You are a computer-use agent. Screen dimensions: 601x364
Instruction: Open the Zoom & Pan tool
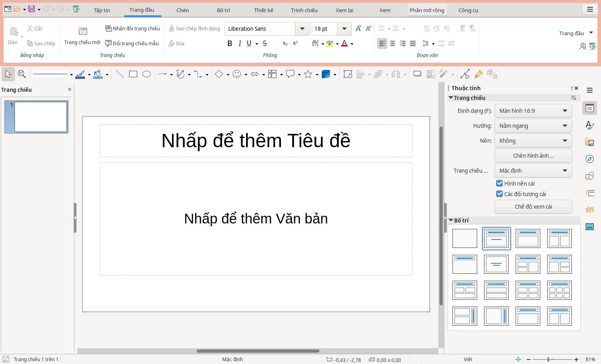coord(22,74)
